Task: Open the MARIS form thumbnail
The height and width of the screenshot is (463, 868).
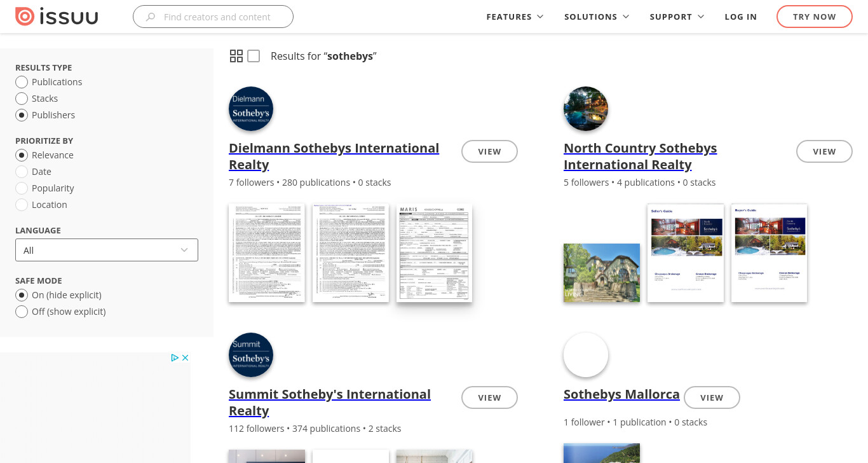Action: 434,252
